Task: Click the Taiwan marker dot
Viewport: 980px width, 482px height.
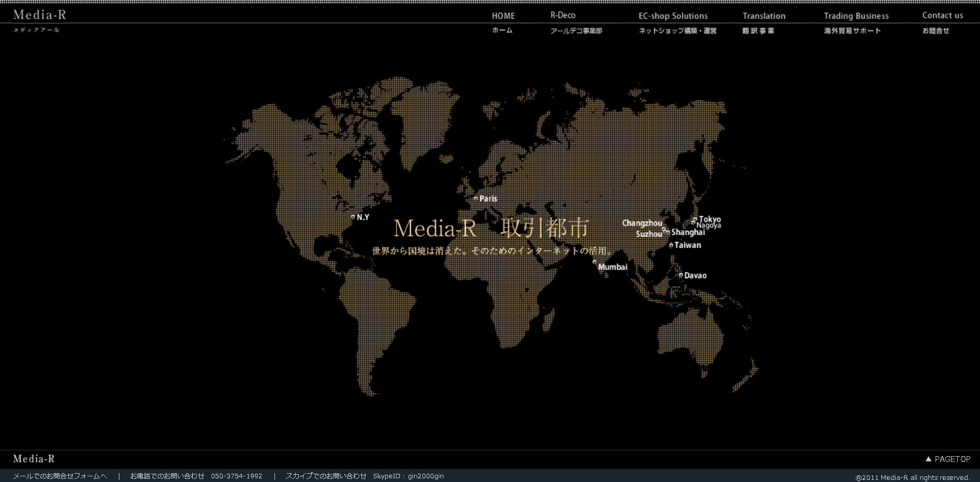Action: click(671, 246)
